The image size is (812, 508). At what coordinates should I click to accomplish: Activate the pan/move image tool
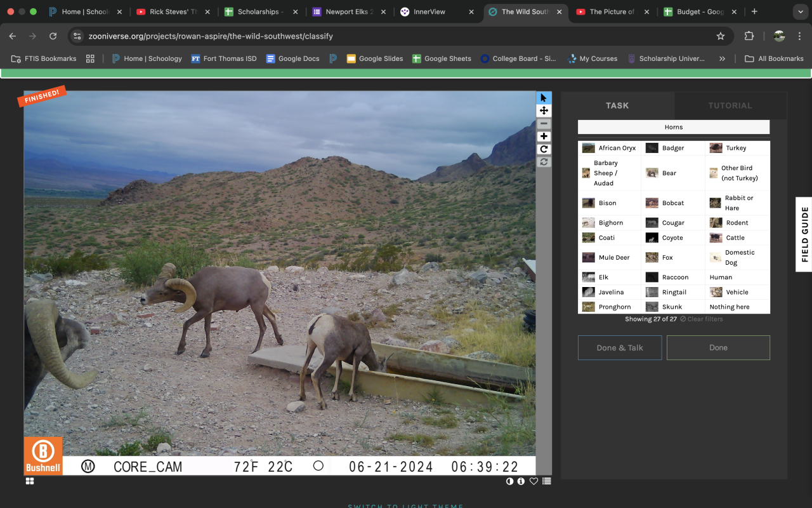[544, 110]
